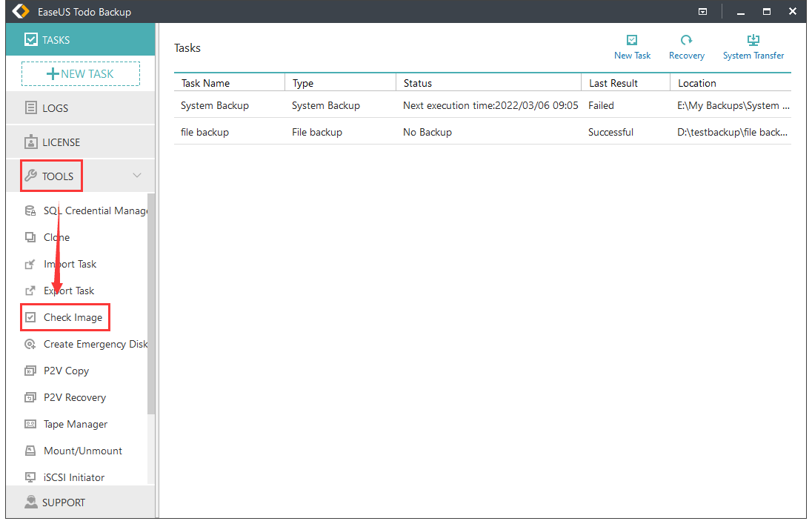The height and width of the screenshot is (524, 812).
Task: Minimize the EaseUS Todo Backup window
Action: coord(741,12)
